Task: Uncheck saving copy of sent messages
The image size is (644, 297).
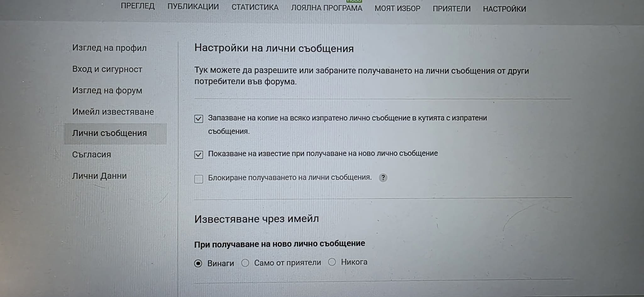Action: pyautogui.click(x=199, y=119)
